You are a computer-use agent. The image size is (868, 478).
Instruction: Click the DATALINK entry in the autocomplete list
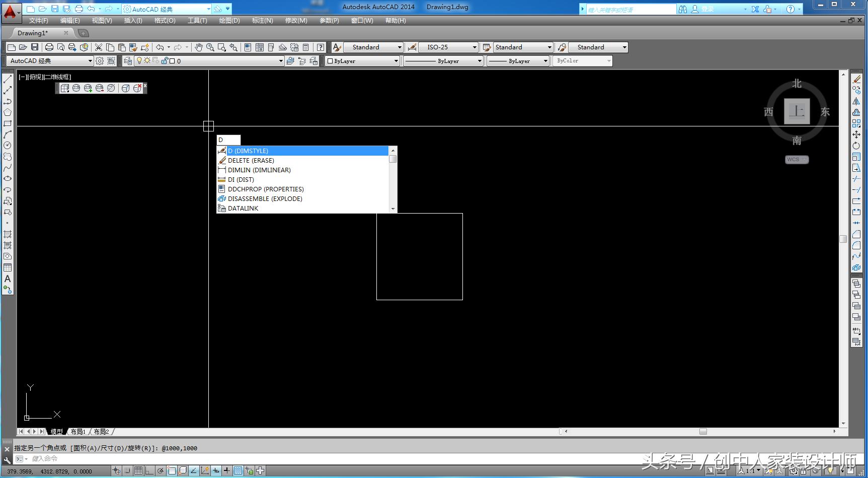302,208
